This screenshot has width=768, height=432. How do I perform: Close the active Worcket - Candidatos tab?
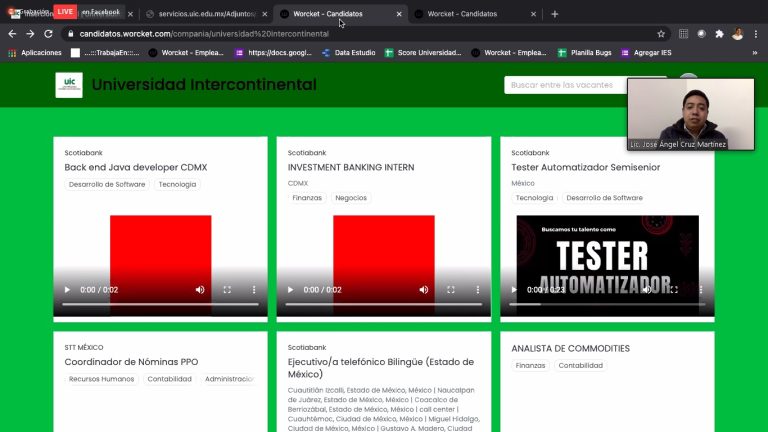pos(399,14)
